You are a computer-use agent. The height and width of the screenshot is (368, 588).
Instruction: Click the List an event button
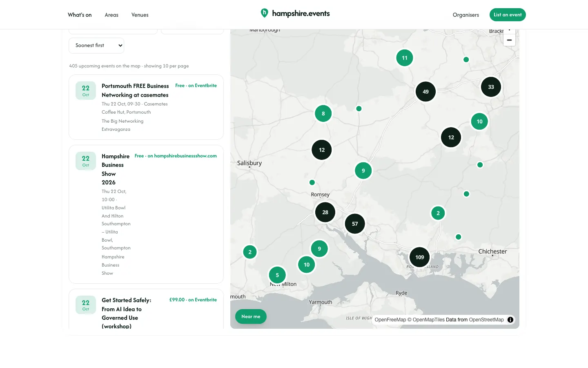pos(508,15)
